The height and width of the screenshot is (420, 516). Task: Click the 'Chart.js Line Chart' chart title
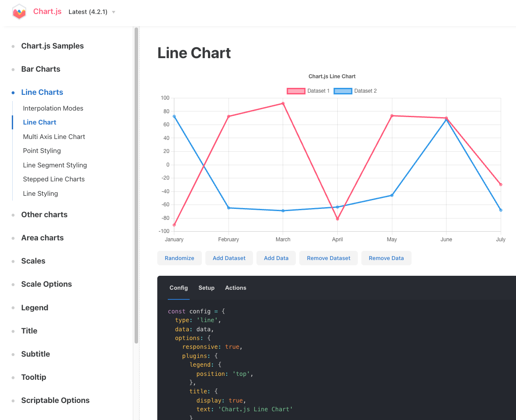pyautogui.click(x=332, y=76)
